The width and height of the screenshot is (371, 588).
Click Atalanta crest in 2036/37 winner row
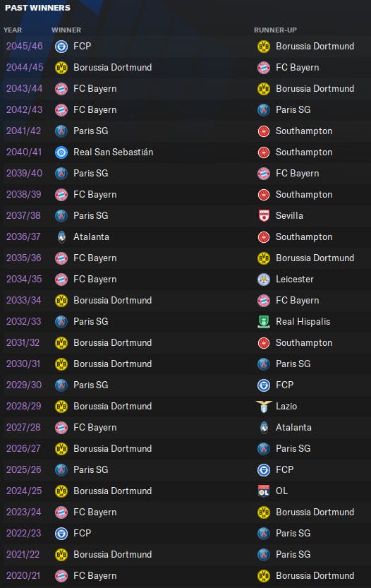point(61,237)
